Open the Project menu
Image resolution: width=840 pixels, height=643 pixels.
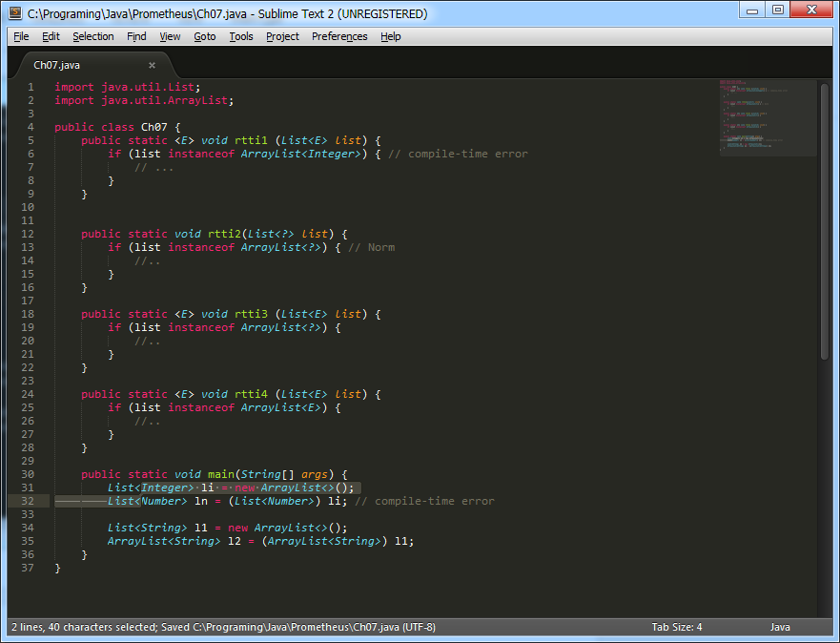[282, 36]
